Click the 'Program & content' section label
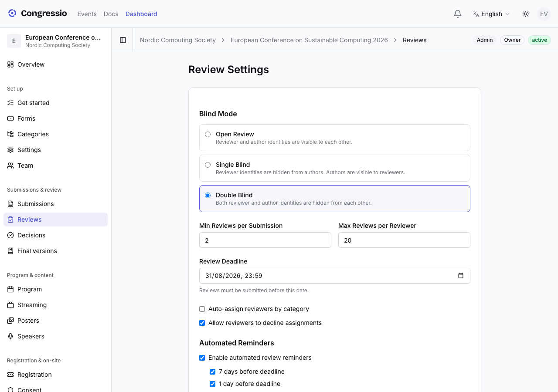Image resolution: width=558 pixels, height=392 pixels. click(x=30, y=275)
